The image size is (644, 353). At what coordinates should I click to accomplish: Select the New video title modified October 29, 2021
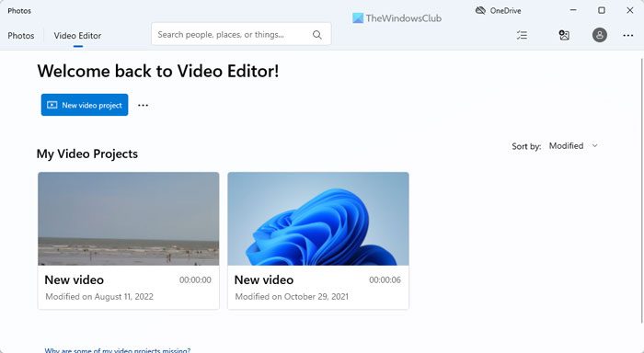[x=264, y=280]
